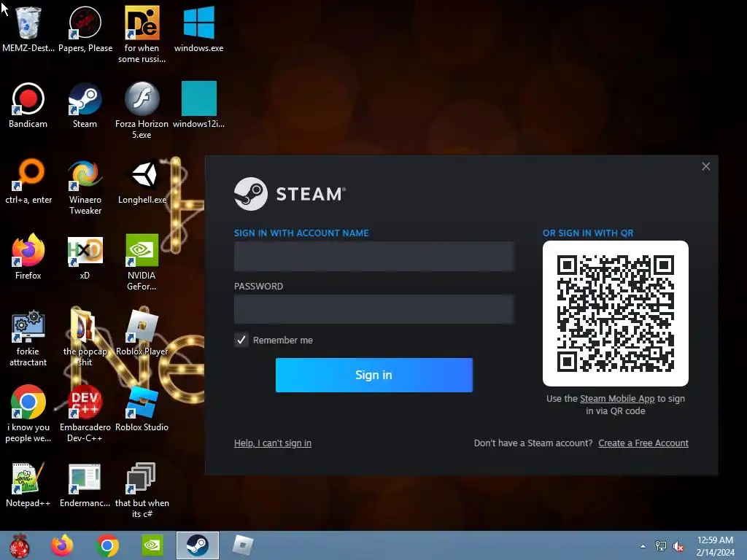This screenshot has width=747, height=560.
Task: Launch the Papers, Please desktop shortcut
Action: pyautogui.click(x=85, y=28)
